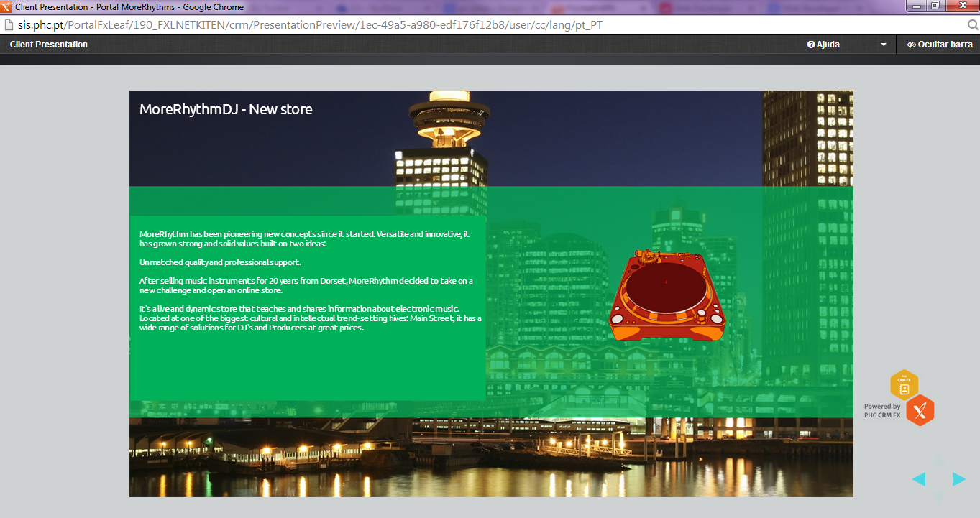This screenshot has width=980, height=518.
Task: Click the page icon left of URL
Action: 9,24
